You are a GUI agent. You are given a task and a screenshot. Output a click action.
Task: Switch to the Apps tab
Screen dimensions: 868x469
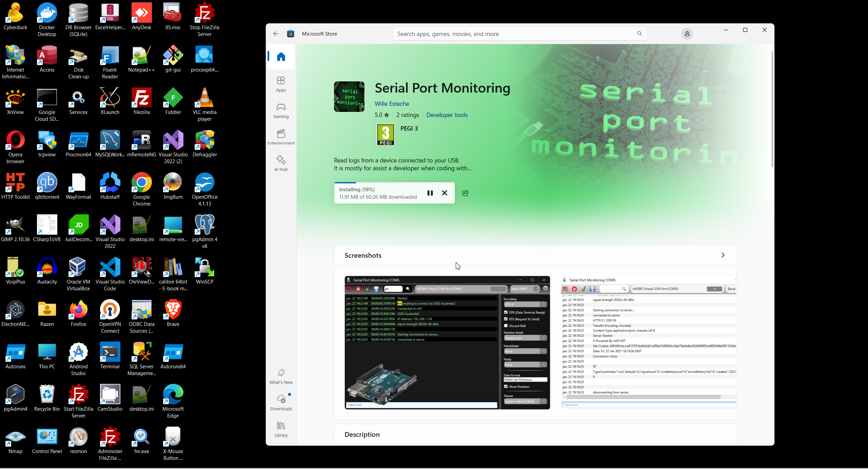pos(281,84)
